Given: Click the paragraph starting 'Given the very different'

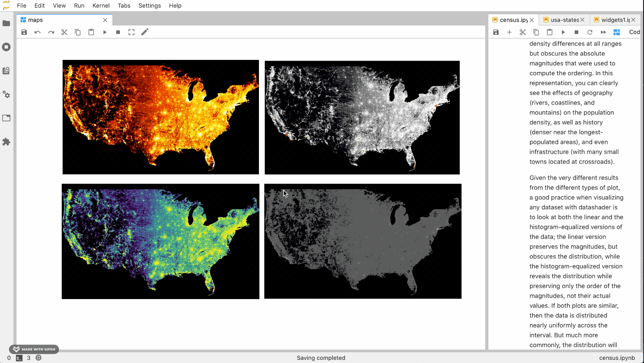Looking at the screenshot, I should tap(576, 261).
